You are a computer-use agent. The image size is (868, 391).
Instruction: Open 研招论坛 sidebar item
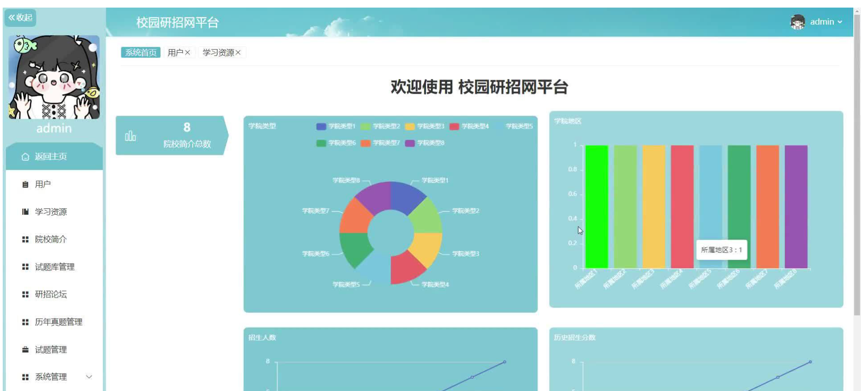pos(54,295)
